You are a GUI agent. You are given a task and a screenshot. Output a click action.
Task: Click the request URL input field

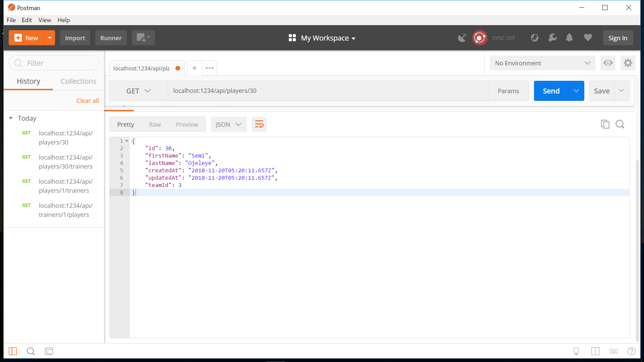pyautogui.click(x=327, y=91)
